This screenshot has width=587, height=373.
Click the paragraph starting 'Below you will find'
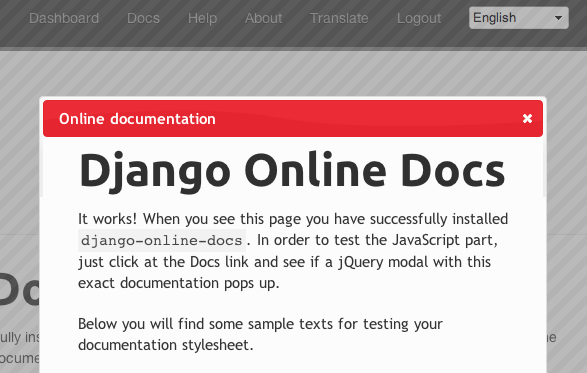[x=260, y=334]
